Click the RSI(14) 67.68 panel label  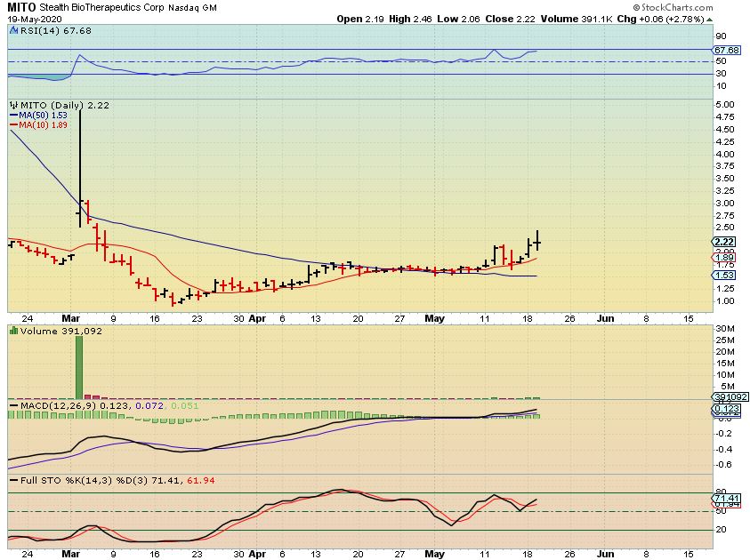coord(55,30)
